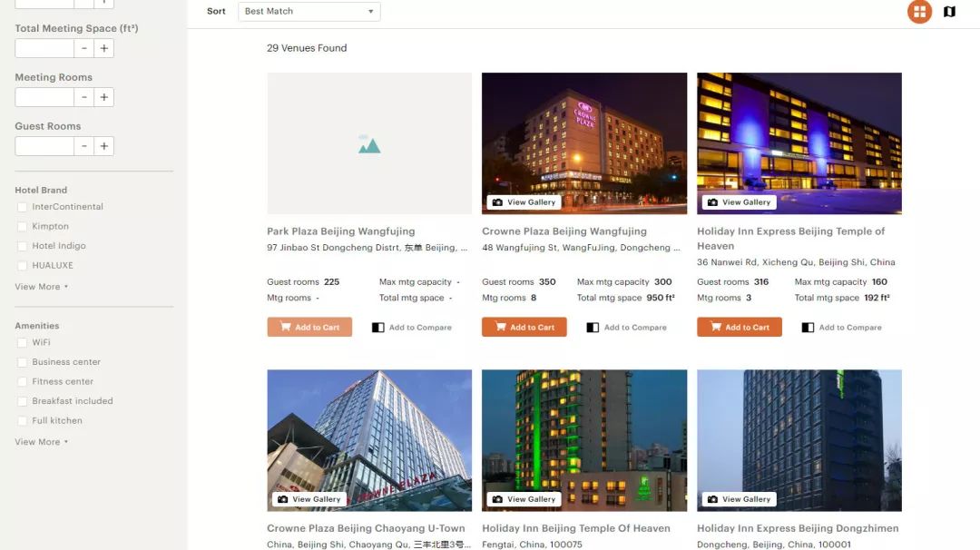Click address 'Fengtai, China, 100075'

[532, 545]
